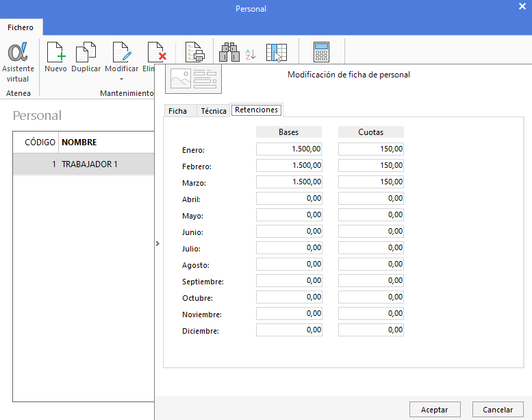Click the Marzo Cuotas field
This screenshot has width=532, height=420.
point(371,182)
